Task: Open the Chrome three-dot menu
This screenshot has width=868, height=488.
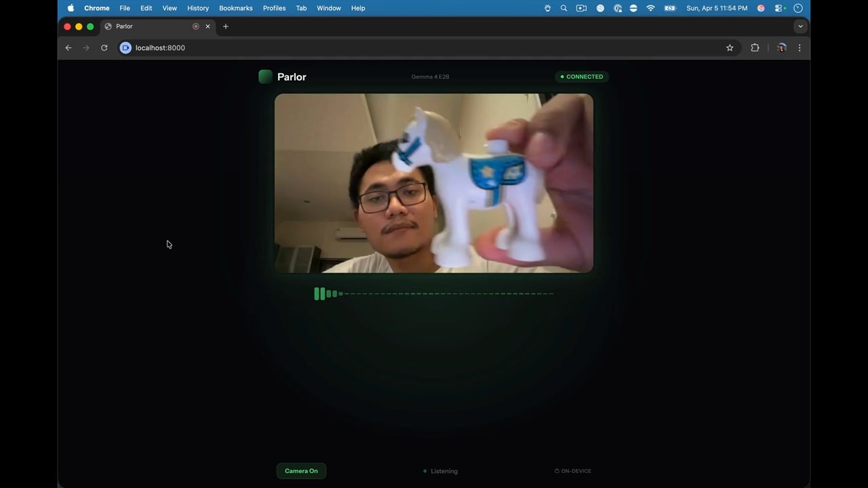Action: [x=800, y=47]
